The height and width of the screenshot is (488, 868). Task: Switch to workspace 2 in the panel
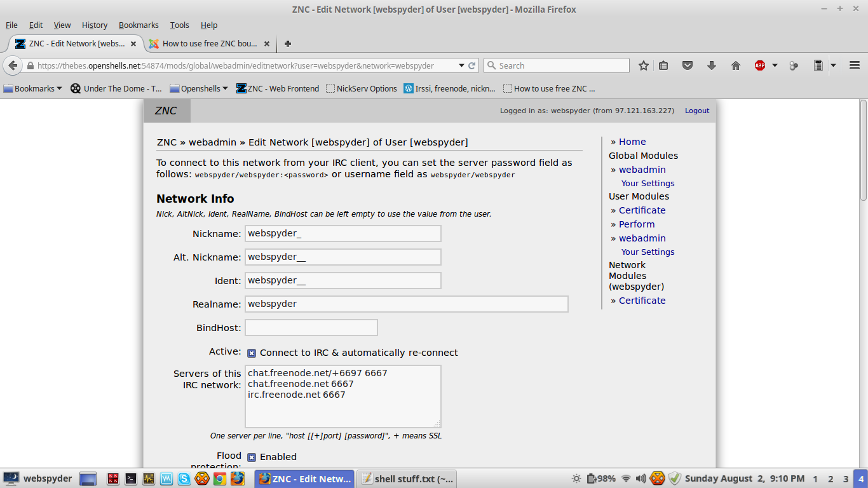pyautogui.click(x=831, y=478)
